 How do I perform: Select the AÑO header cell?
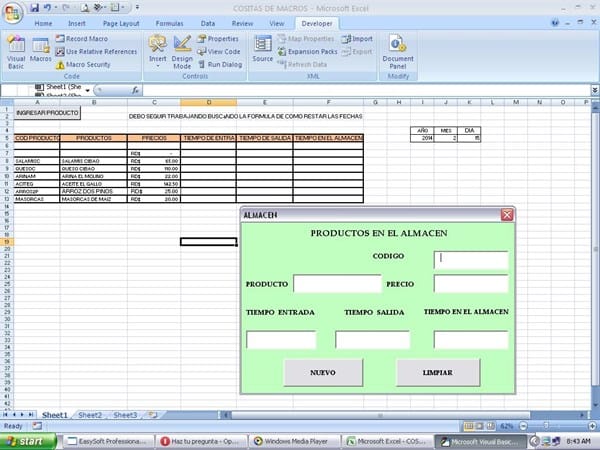[x=422, y=130]
